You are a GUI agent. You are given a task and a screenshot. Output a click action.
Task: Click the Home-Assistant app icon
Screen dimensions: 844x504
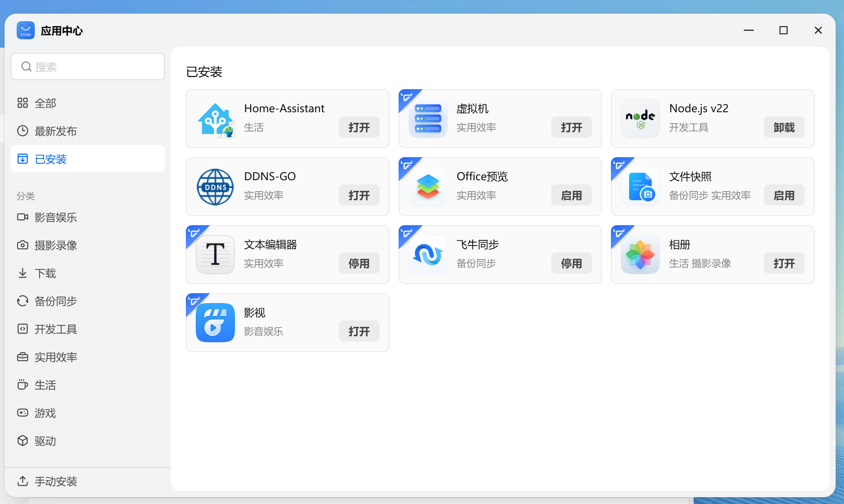pyautogui.click(x=215, y=119)
